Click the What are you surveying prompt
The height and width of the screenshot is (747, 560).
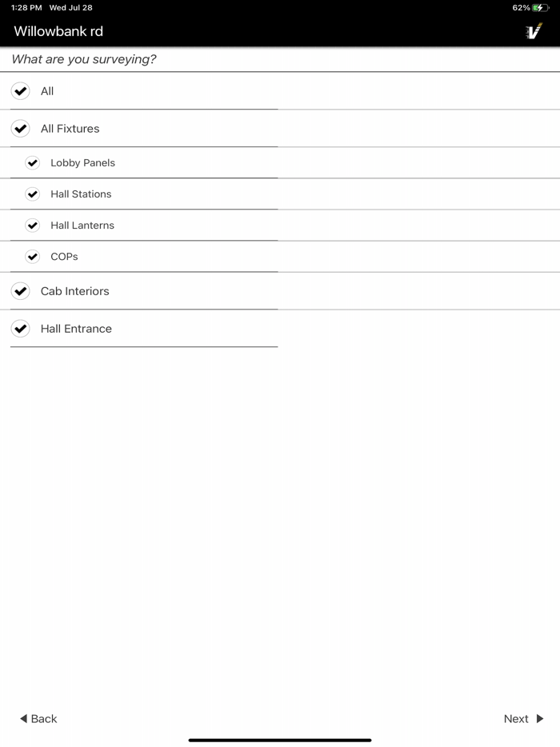click(82, 59)
